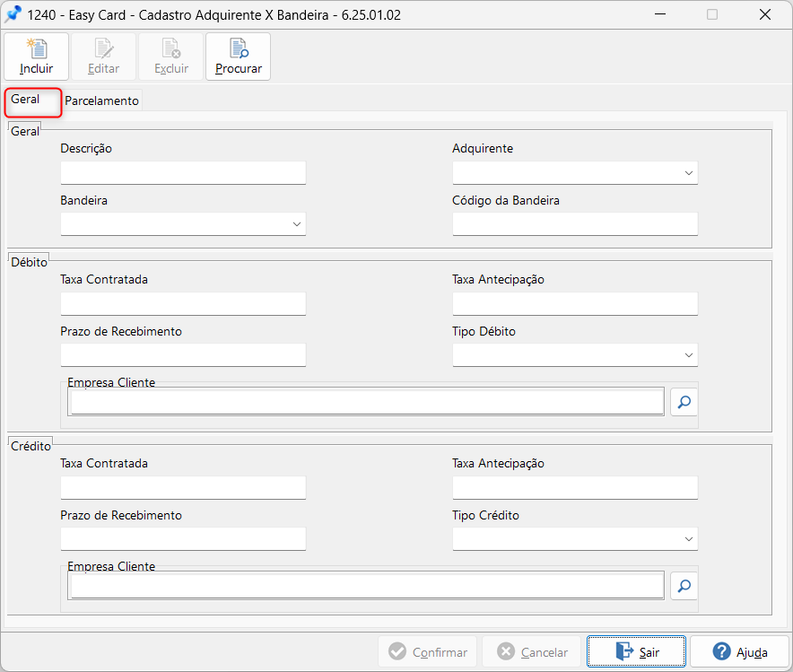Switch to the Parcelamento tab
This screenshot has width=793, height=672.
click(x=101, y=101)
